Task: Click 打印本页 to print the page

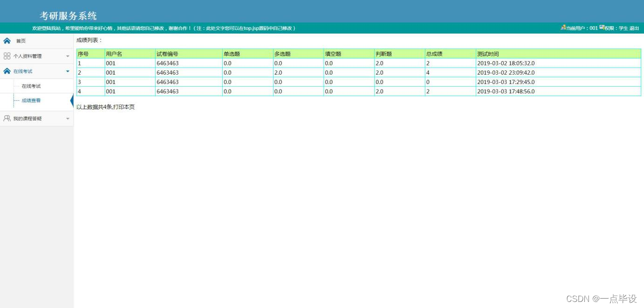Action: coord(124,107)
